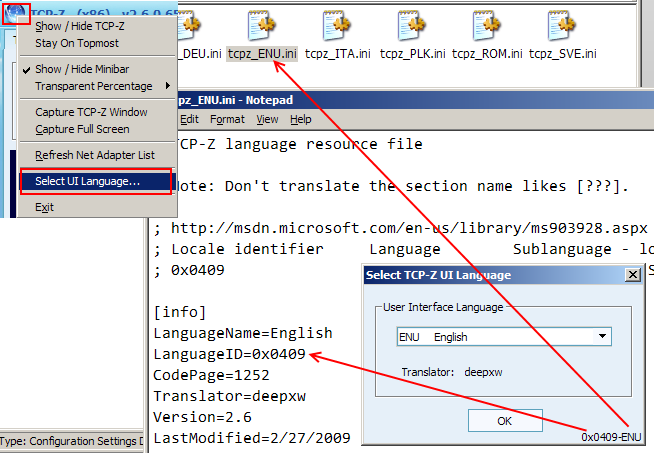
Task: Choose Exit from the context menu
Action: click(x=97, y=207)
